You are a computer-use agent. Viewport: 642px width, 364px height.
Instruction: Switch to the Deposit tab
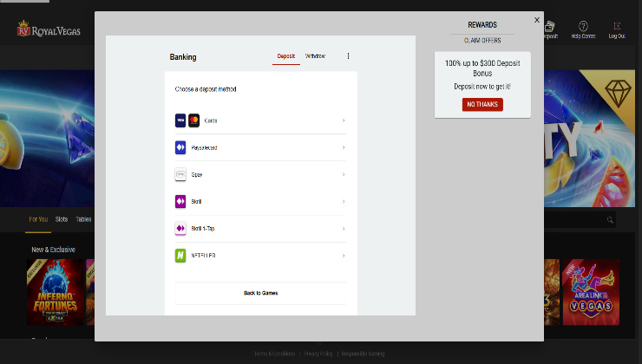[x=285, y=56]
